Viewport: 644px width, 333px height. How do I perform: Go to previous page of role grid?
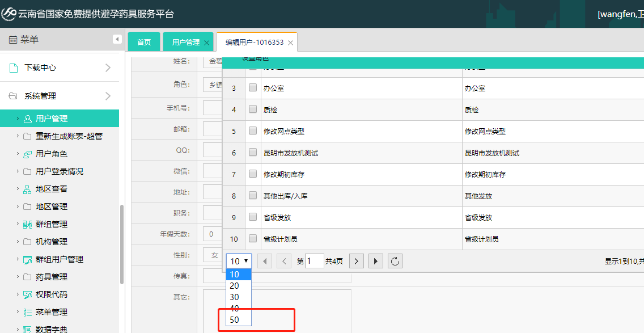click(284, 261)
